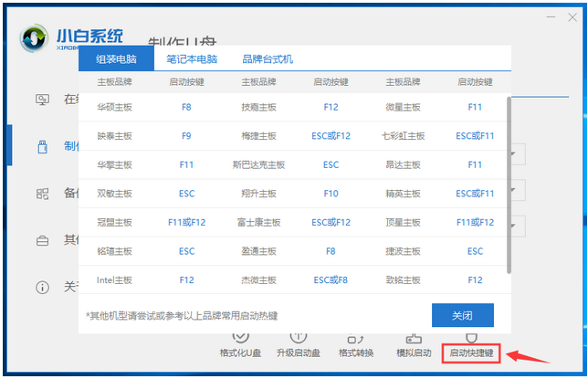
Task: Open the 升级启动盘 tool
Action: pos(297,353)
